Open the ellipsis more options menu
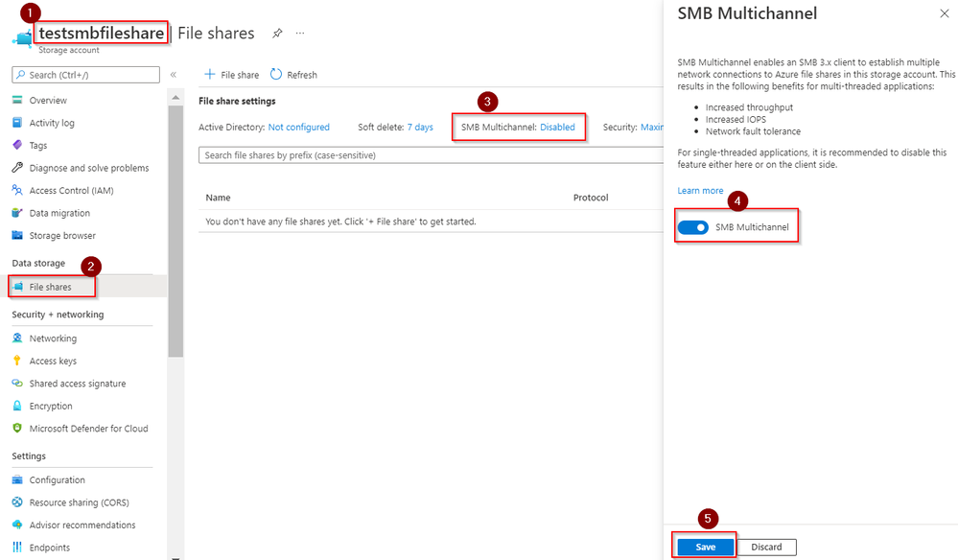 coord(300,33)
